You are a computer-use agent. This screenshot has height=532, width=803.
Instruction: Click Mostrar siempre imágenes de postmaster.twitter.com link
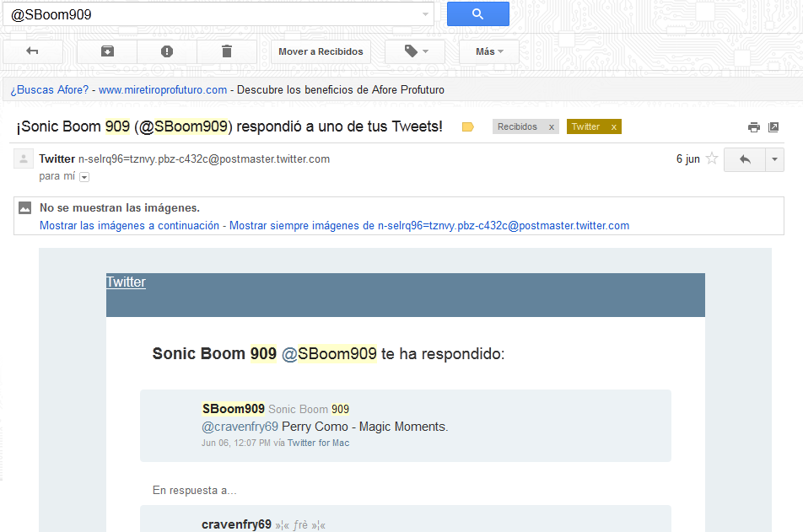coord(429,226)
